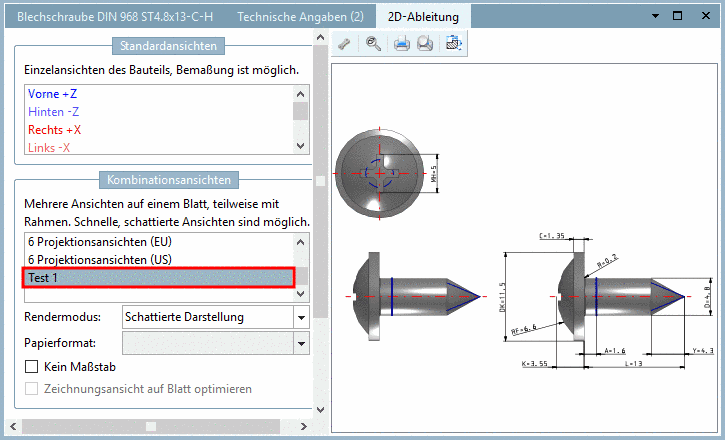725x440 pixels.
Task: Open the Technische Angaben (2) tab
Action: click(301, 17)
